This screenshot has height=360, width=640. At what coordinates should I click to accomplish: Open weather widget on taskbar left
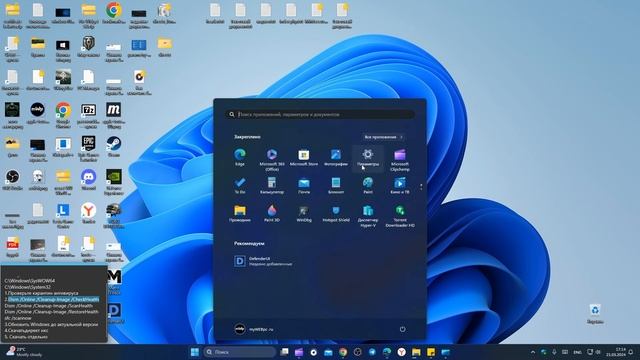point(24,352)
